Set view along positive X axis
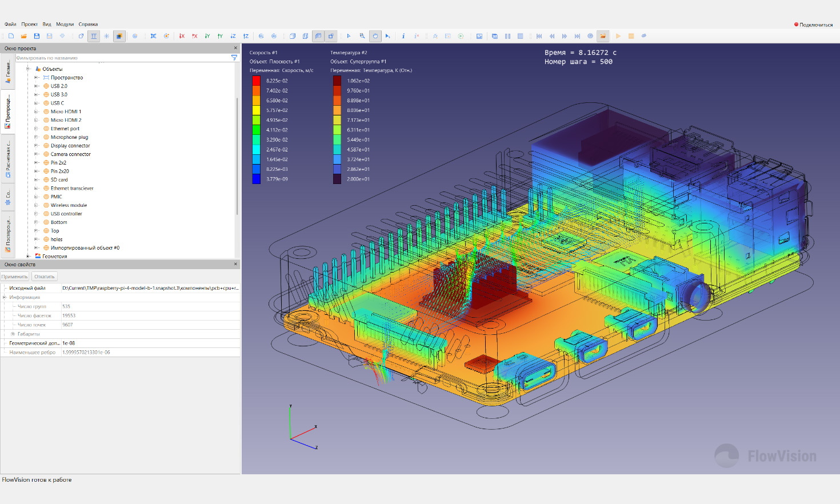 point(195,36)
